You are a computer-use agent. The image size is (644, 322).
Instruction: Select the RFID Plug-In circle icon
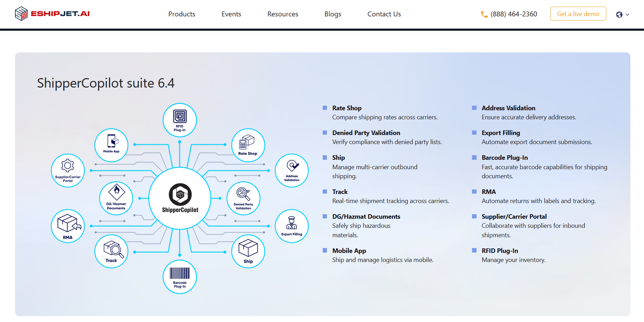pyautogui.click(x=180, y=120)
